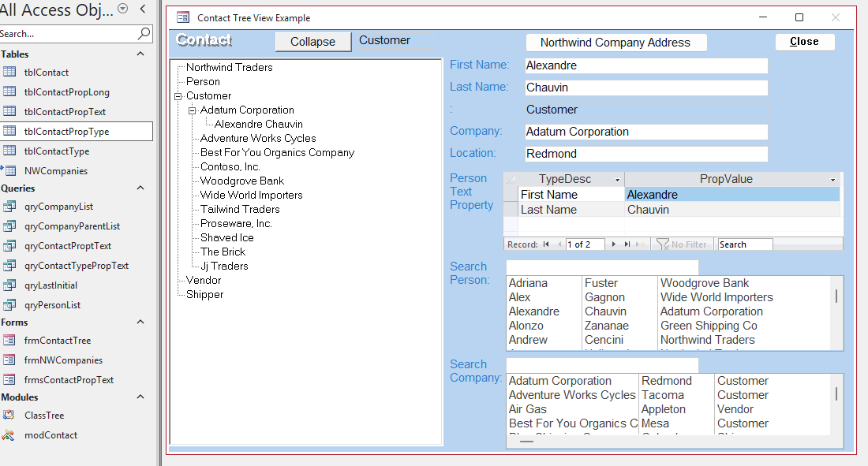This screenshot has width=868, height=466.
Task: Select the Person tree node
Action: (203, 81)
